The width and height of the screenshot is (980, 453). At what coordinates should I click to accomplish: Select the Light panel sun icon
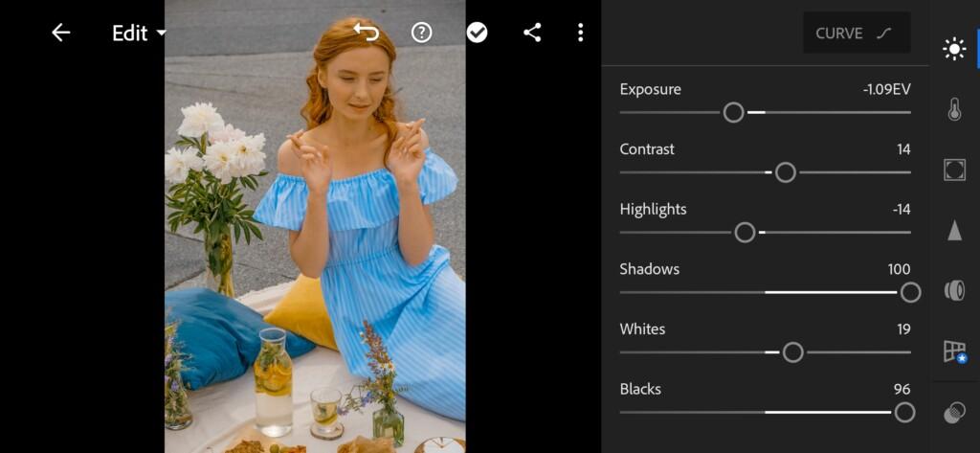click(x=954, y=49)
